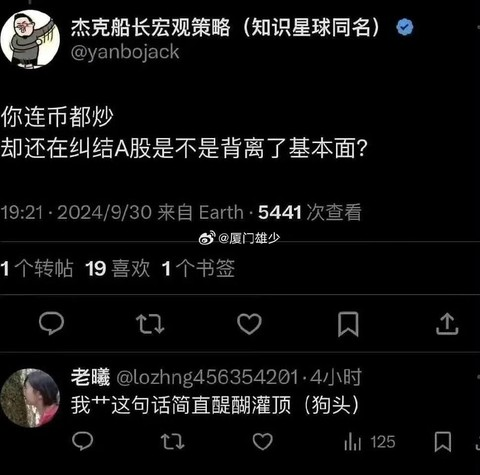The image size is (480, 475).
Task: View the 1 个转帖 reposts list
Action: (37, 268)
